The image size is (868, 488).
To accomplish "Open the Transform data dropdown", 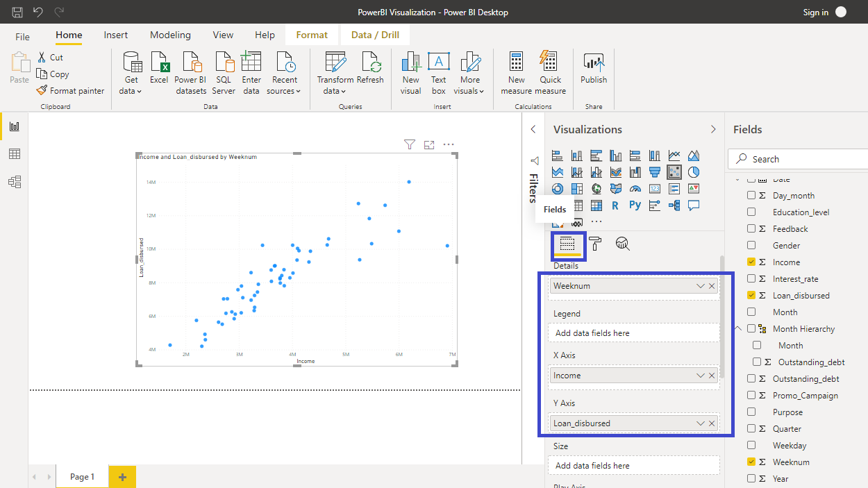I will 335,72.
